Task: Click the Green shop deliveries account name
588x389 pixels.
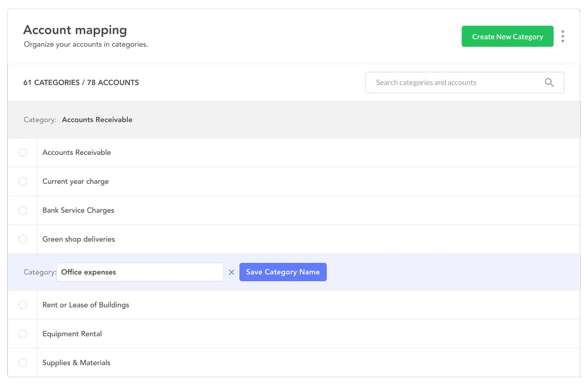Action: [x=79, y=239]
